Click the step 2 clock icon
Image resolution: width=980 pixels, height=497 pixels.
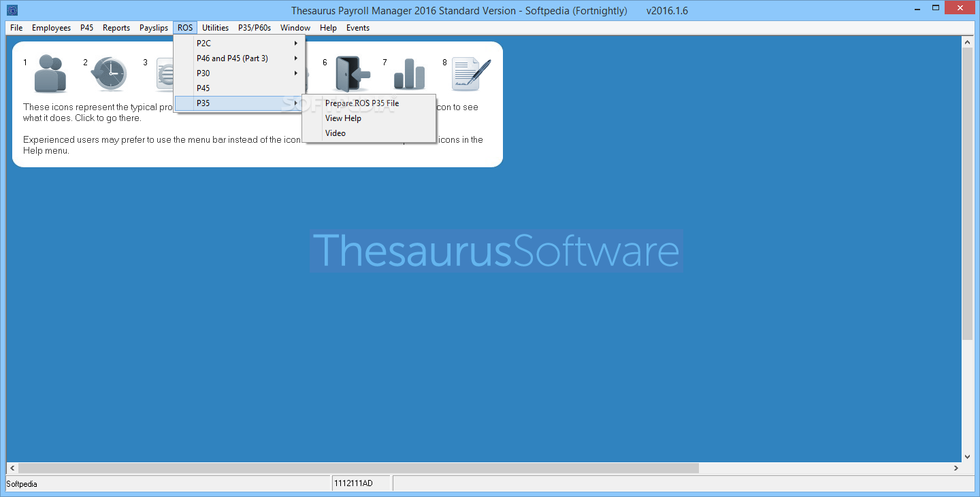[109, 73]
